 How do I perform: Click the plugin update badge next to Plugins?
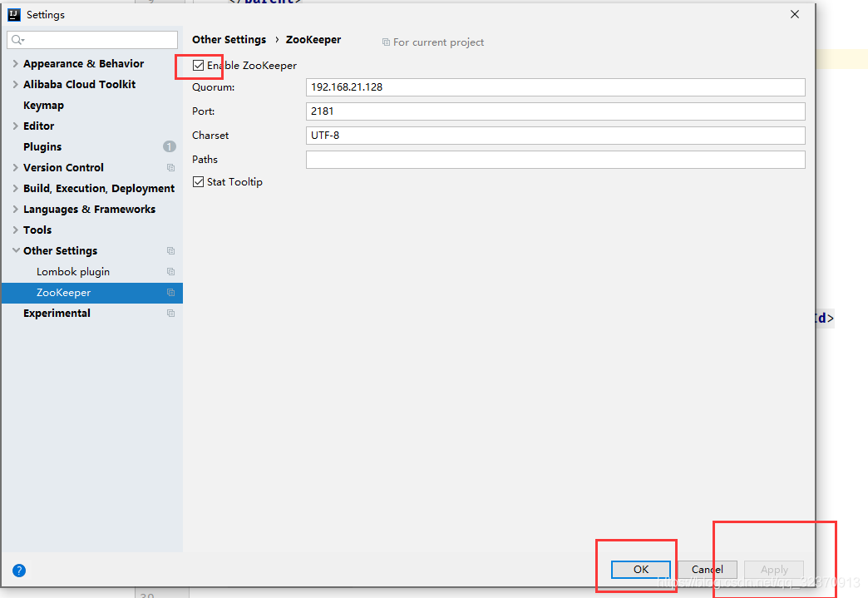tap(170, 146)
